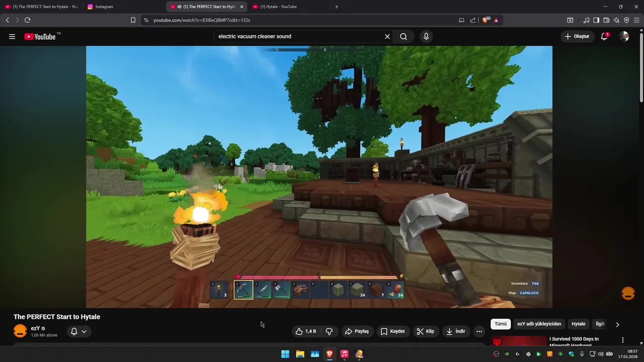Open the Brave Wallet icon
The width and height of the screenshot is (644, 362).
[x=606, y=20]
